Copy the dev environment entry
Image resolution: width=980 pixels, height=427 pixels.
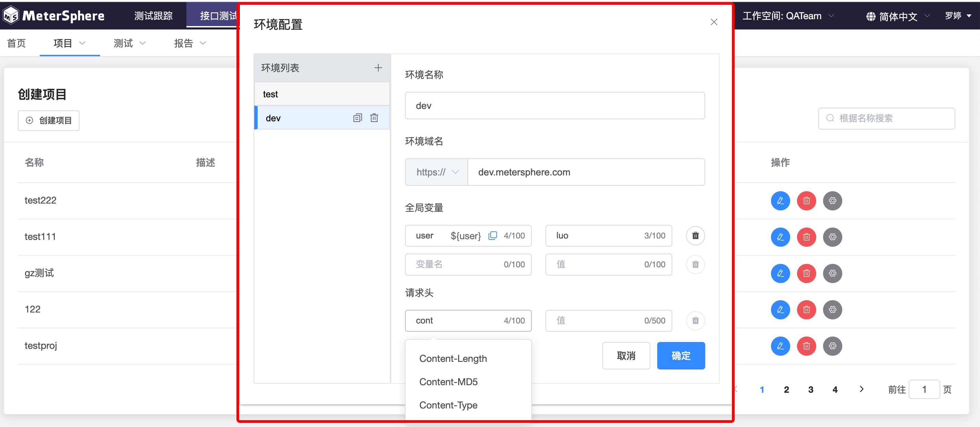point(357,118)
